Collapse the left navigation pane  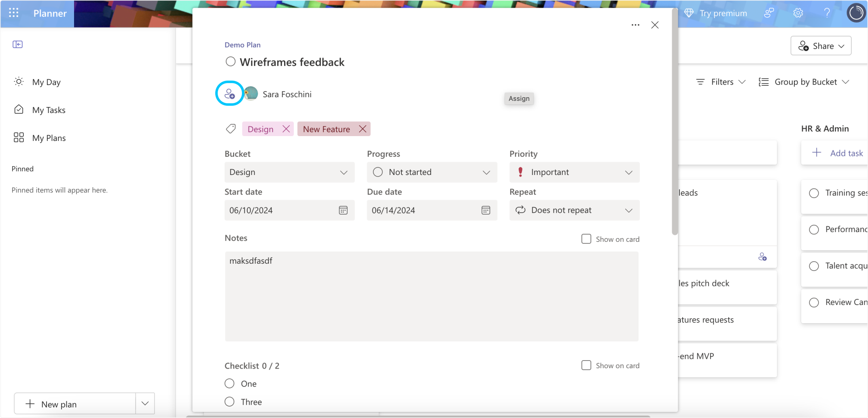coord(17,44)
